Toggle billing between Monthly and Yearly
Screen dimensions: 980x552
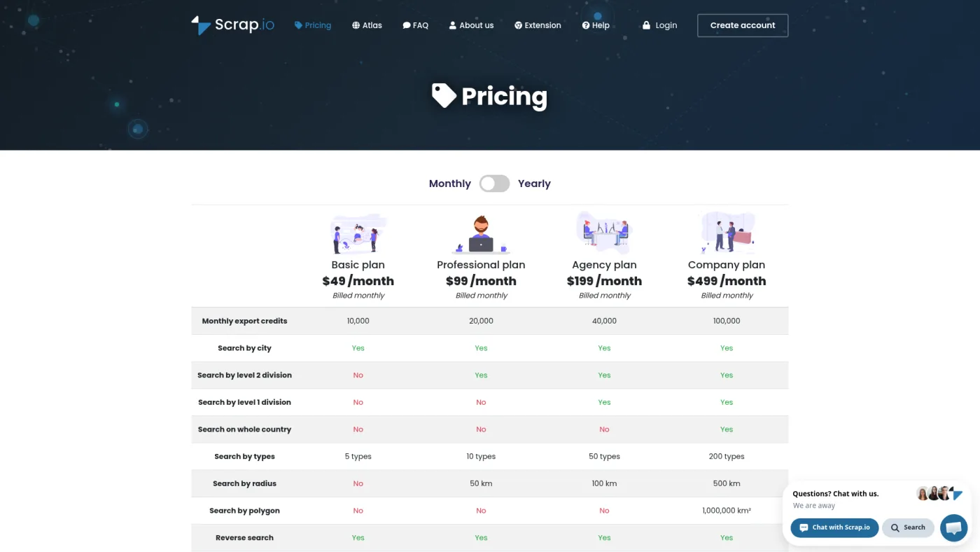coord(494,184)
